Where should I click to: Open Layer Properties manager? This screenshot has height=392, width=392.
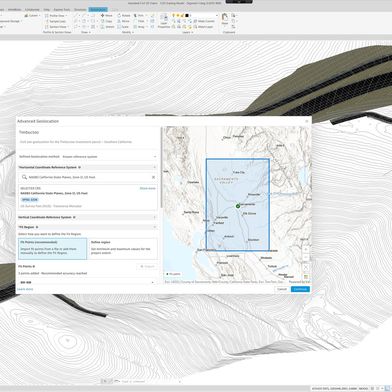pyautogui.click(x=164, y=21)
